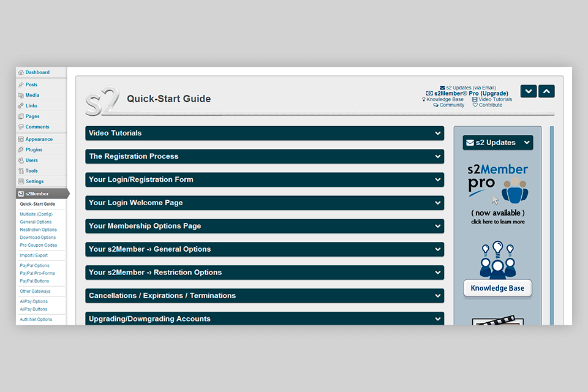Open PayPal Pro-Forms submenu
Image resolution: width=588 pixels, height=392 pixels.
(x=37, y=273)
